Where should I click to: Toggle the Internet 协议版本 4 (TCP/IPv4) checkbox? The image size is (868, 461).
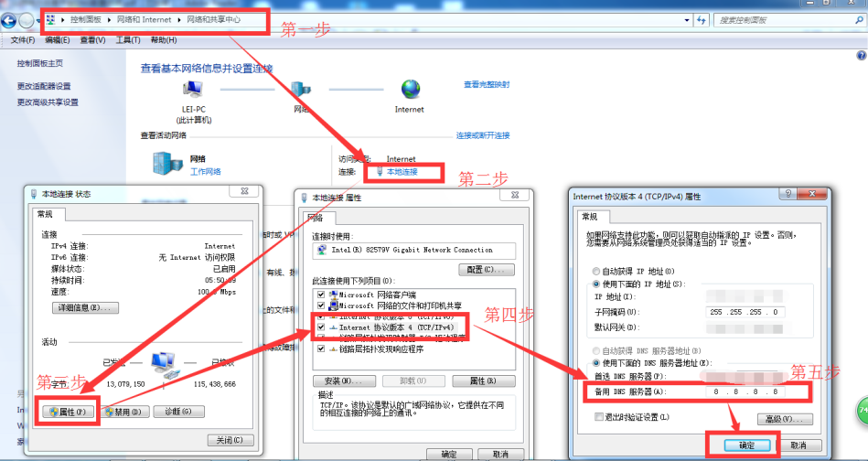(x=320, y=326)
